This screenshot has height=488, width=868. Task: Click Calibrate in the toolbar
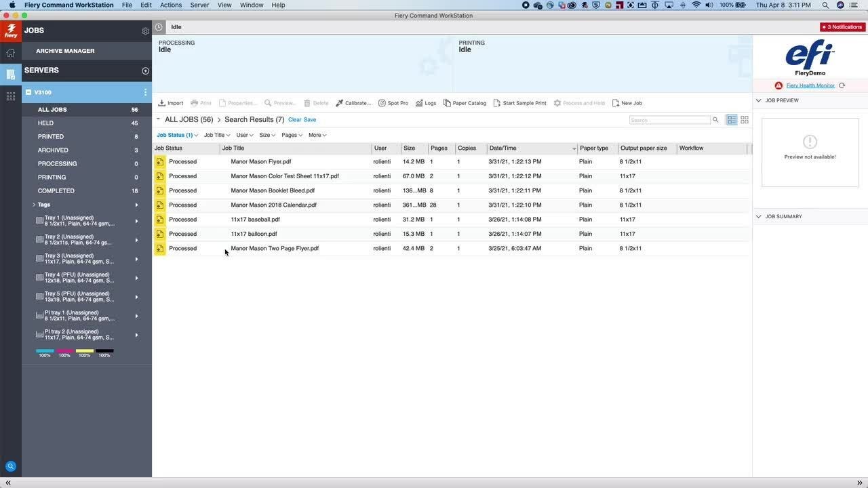tap(353, 103)
